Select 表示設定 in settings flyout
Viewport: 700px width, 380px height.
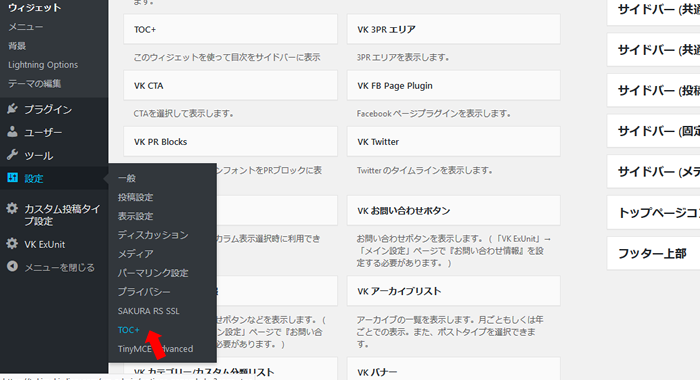(x=135, y=216)
